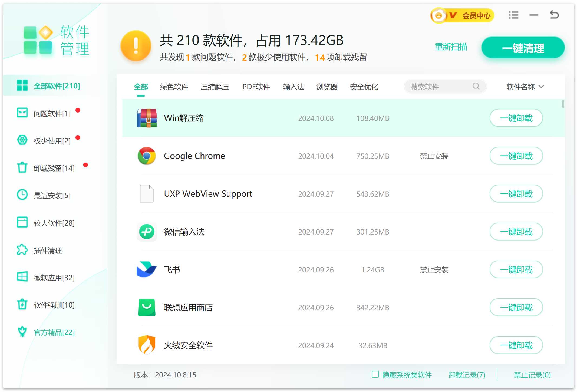Image resolution: width=577 pixels, height=392 pixels.
Task: Click the plugin cleanup puzzle icon
Action: pos(22,250)
